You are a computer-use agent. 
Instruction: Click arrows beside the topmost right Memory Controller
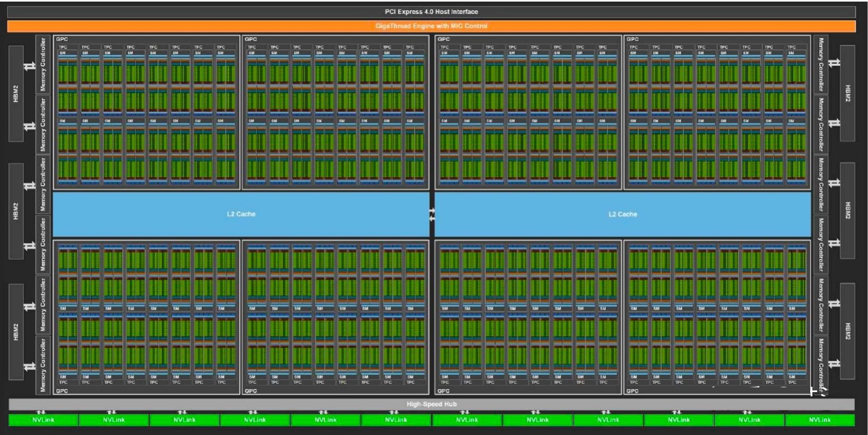point(834,63)
